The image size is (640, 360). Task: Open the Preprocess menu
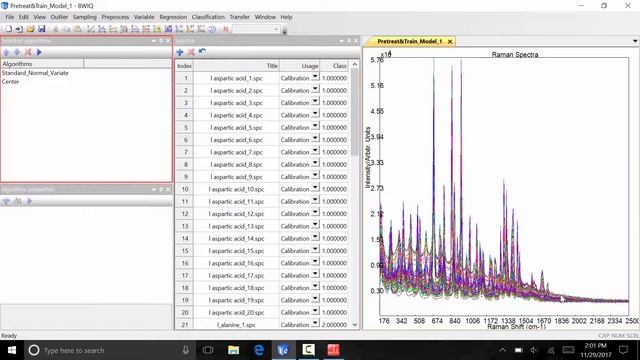click(x=115, y=17)
